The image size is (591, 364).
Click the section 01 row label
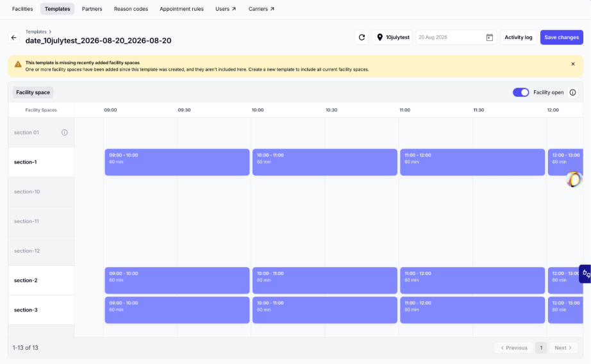(x=26, y=133)
